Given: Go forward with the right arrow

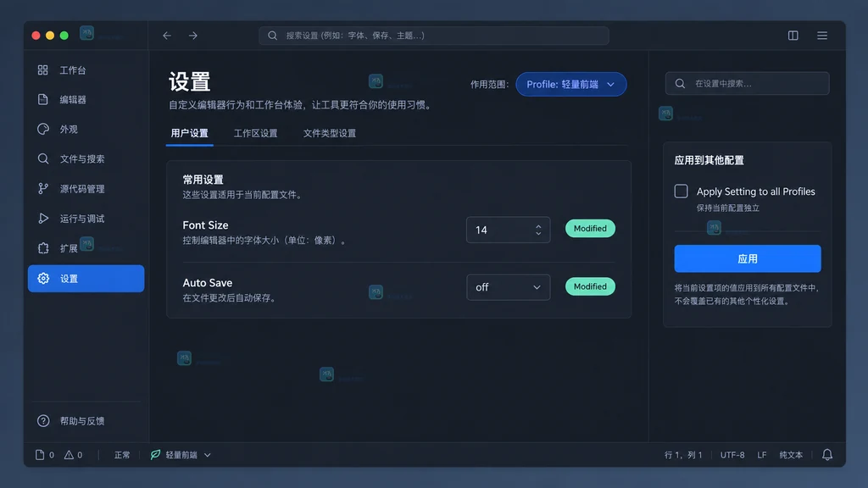Looking at the screenshot, I should (x=192, y=36).
